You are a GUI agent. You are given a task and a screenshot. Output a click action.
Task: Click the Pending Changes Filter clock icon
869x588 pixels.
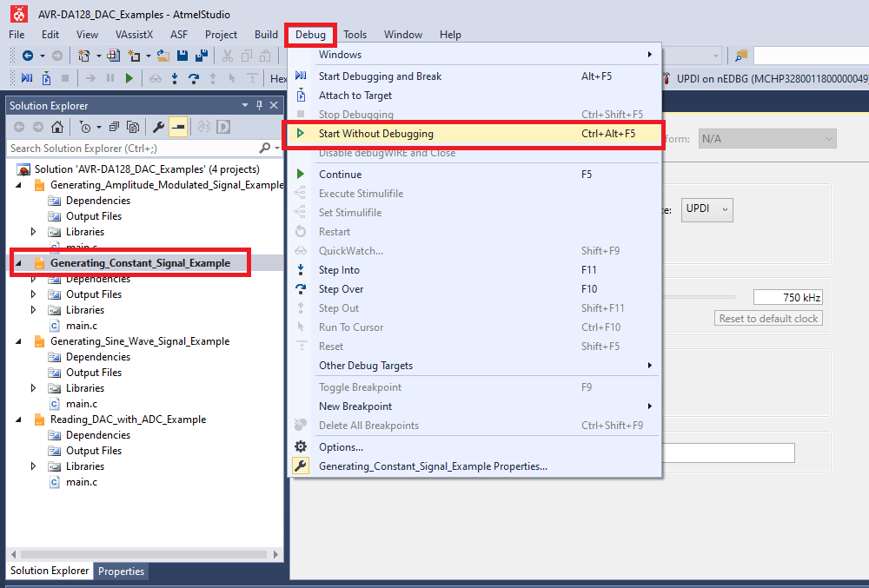pos(85,128)
